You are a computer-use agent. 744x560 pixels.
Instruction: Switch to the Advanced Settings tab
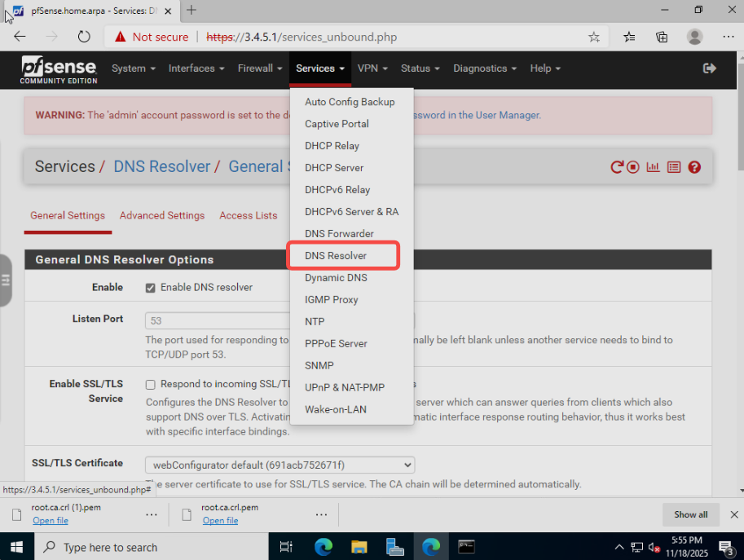[x=162, y=215]
